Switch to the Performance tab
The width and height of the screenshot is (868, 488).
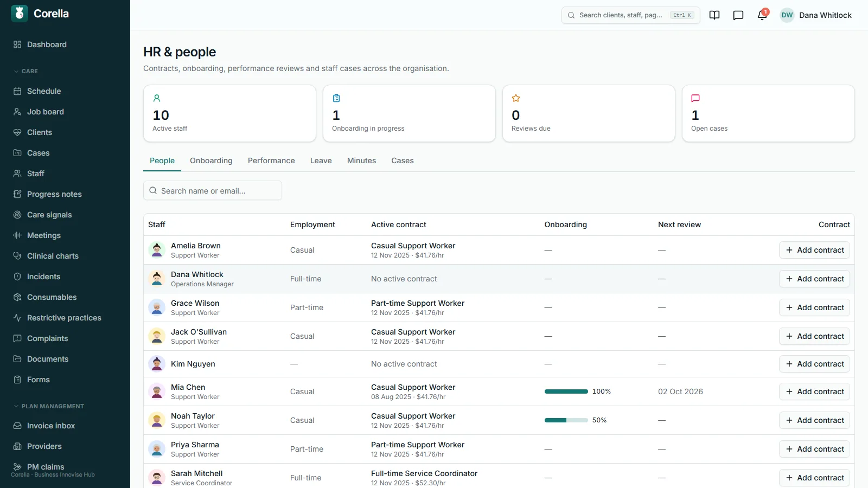(x=271, y=160)
